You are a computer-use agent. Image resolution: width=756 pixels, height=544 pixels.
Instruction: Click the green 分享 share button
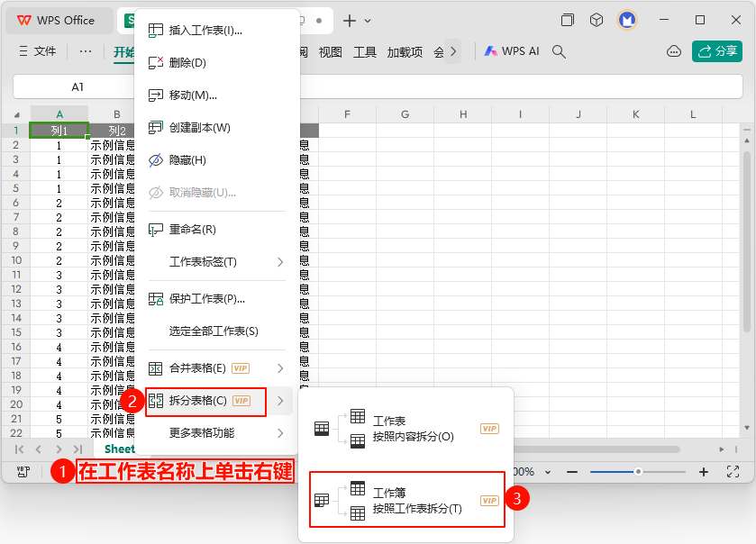pos(717,52)
